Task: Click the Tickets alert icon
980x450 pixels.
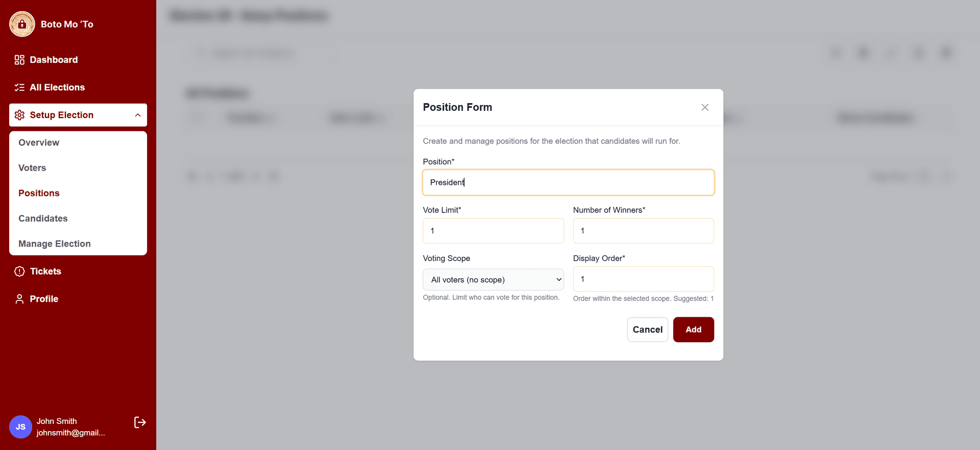Action: (19, 271)
